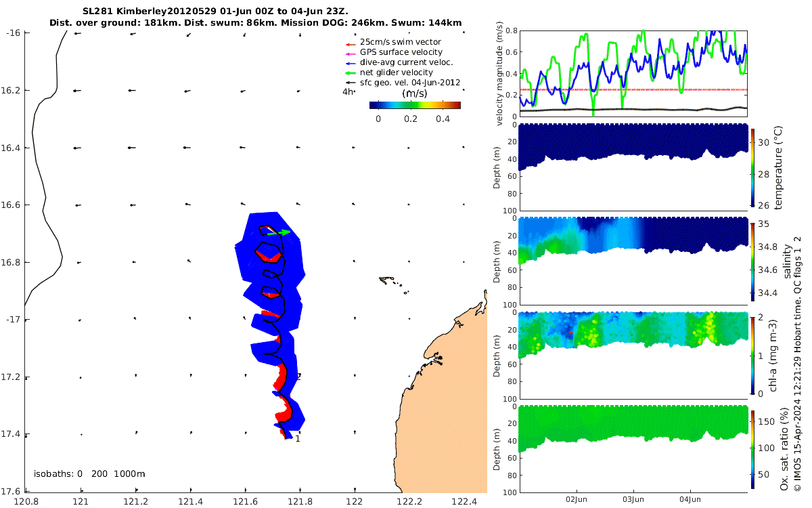Click the map velocity colorbar above the 0–0.4 ticks
The width and height of the screenshot is (812, 508).
coord(415,105)
